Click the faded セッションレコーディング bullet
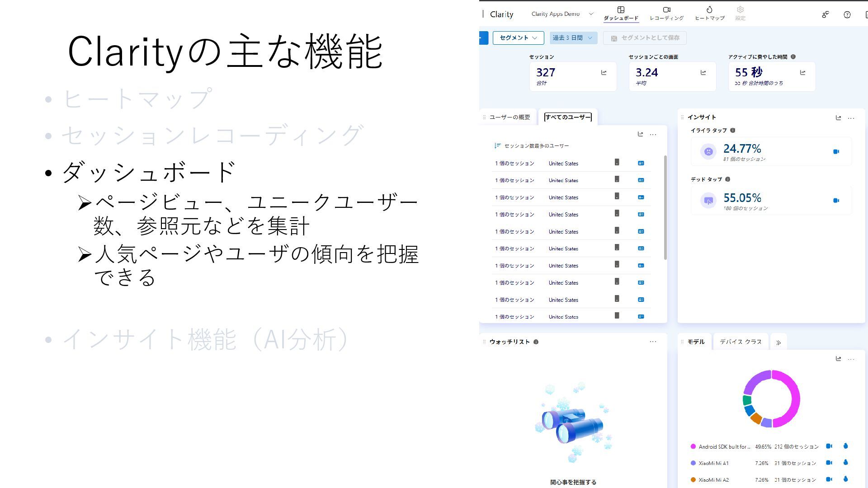 click(x=212, y=135)
